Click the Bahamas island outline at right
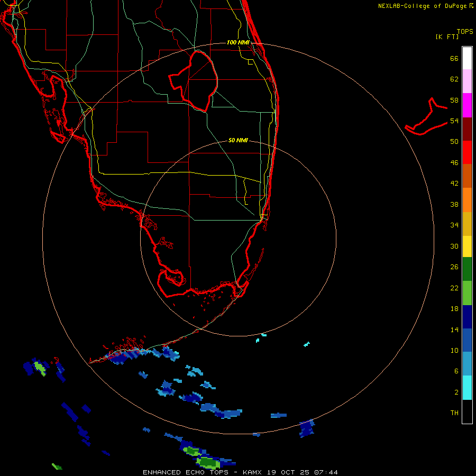 point(426,116)
